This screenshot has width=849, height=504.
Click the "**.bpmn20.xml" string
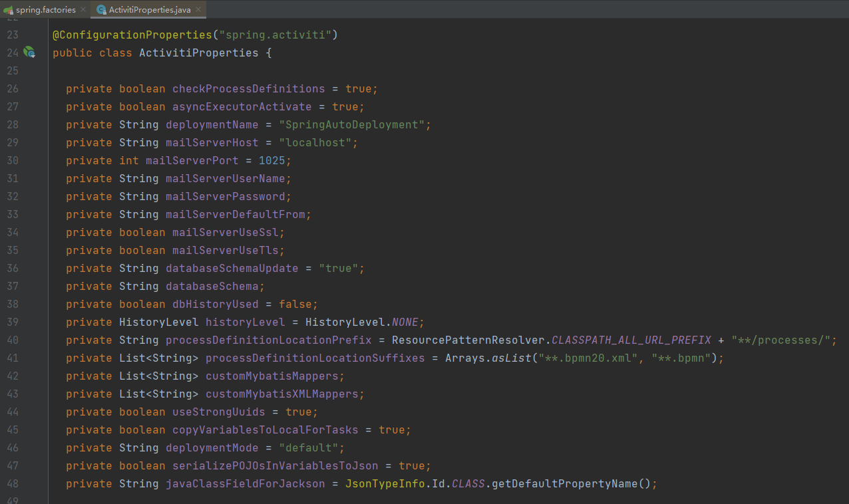pyautogui.click(x=588, y=358)
